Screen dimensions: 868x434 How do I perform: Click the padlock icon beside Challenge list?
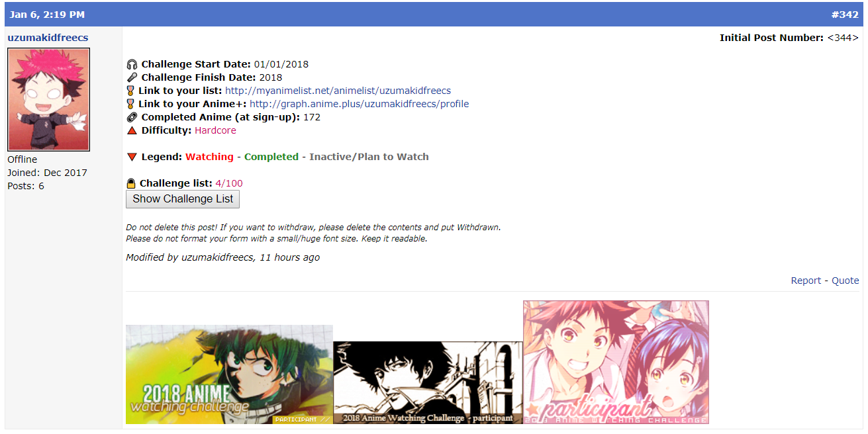(x=131, y=183)
